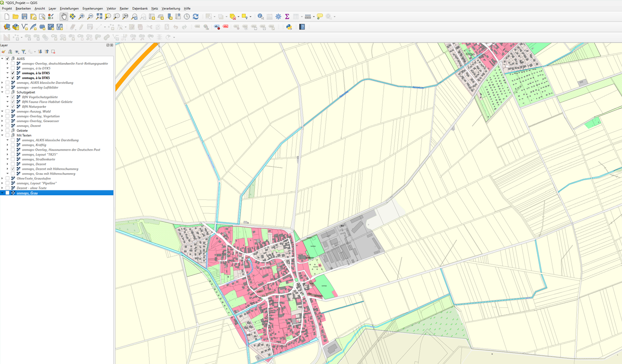Open the measure tool dropdown arrow
Viewport: 622px width, 364px height.
[x=314, y=17]
